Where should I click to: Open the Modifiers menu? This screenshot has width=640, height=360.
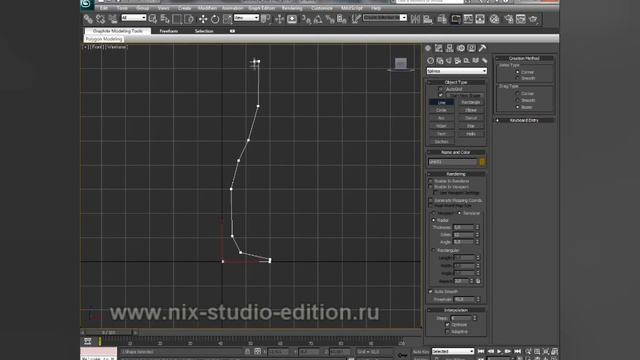pos(207,8)
